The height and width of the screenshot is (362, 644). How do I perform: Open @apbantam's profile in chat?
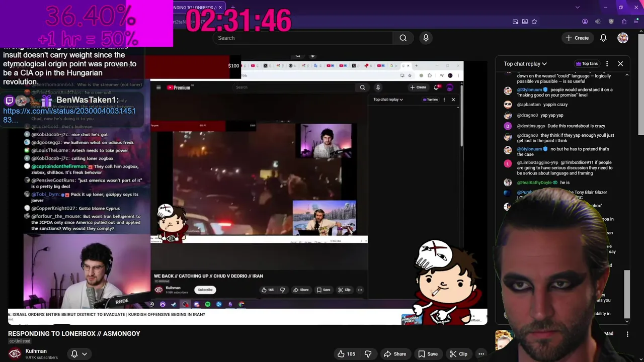[x=508, y=105]
